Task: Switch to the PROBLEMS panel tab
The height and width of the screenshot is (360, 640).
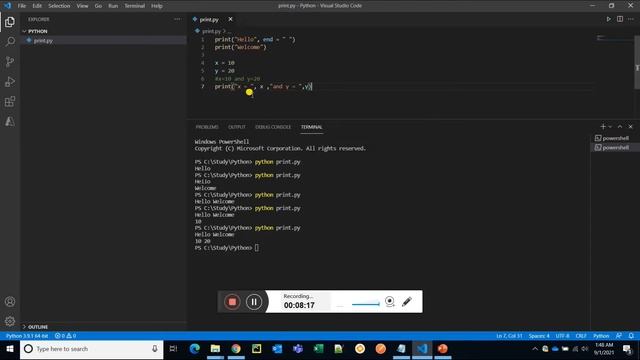Action: [x=207, y=127]
